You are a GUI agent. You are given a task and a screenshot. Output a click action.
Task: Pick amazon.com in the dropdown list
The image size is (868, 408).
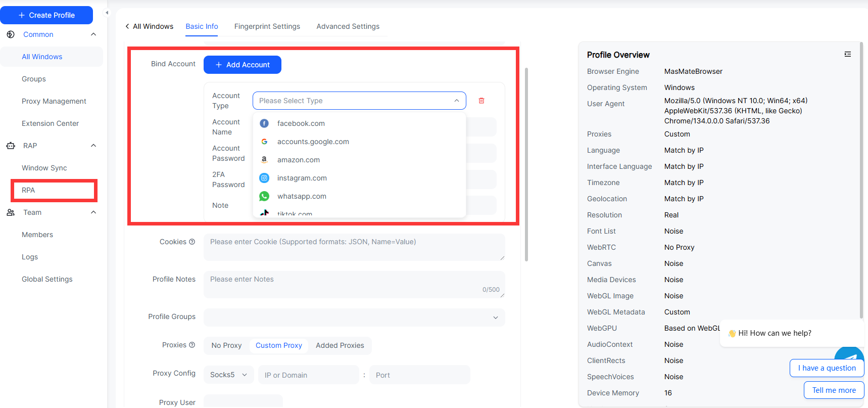298,160
